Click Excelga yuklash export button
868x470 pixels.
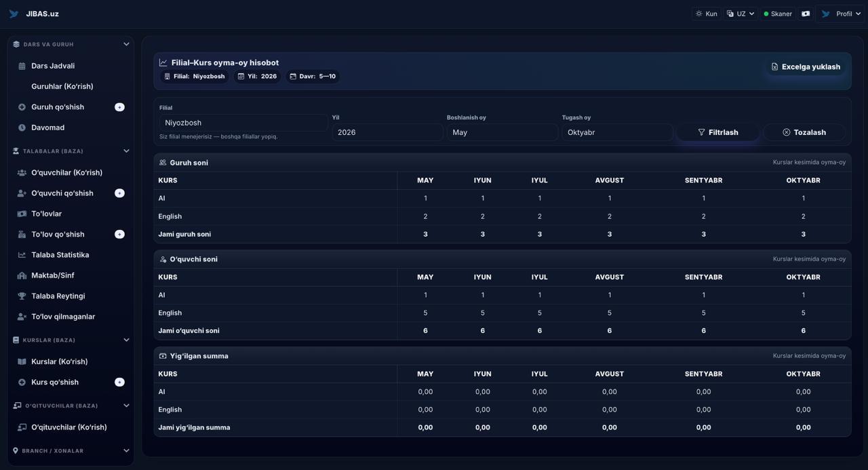805,66
